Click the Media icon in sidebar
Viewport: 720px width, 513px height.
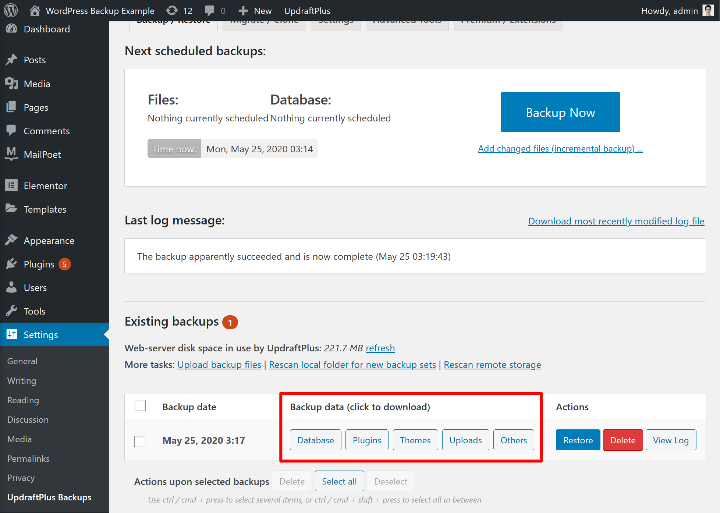click(11, 84)
